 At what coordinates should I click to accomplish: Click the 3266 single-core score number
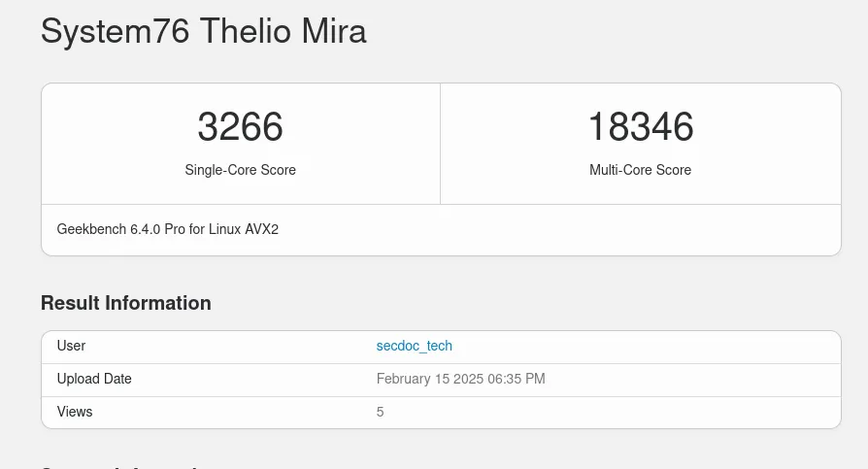click(240, 127)
